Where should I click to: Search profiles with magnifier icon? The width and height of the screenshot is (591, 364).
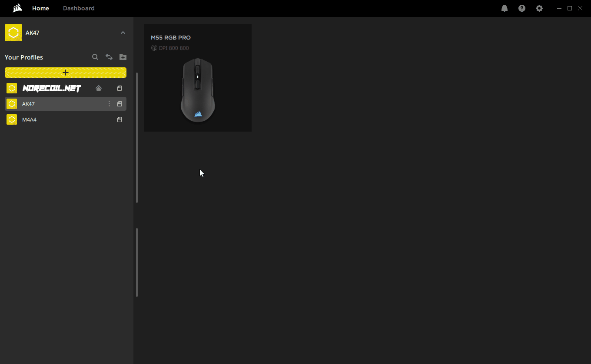coord(95,57)
